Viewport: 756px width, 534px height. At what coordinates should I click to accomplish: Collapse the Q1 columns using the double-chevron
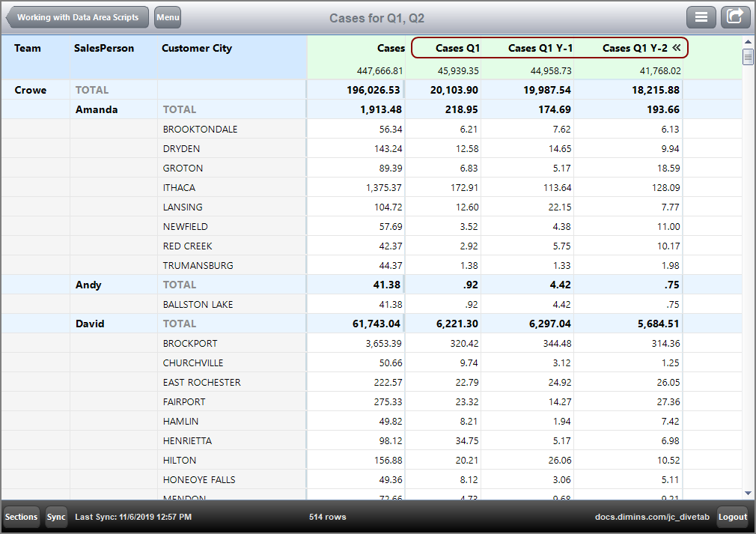678,48
